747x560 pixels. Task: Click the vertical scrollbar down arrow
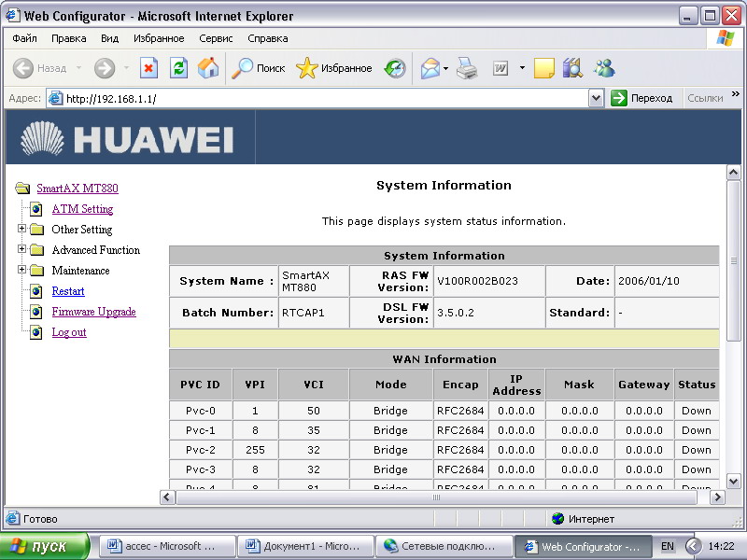click(734, 481)
